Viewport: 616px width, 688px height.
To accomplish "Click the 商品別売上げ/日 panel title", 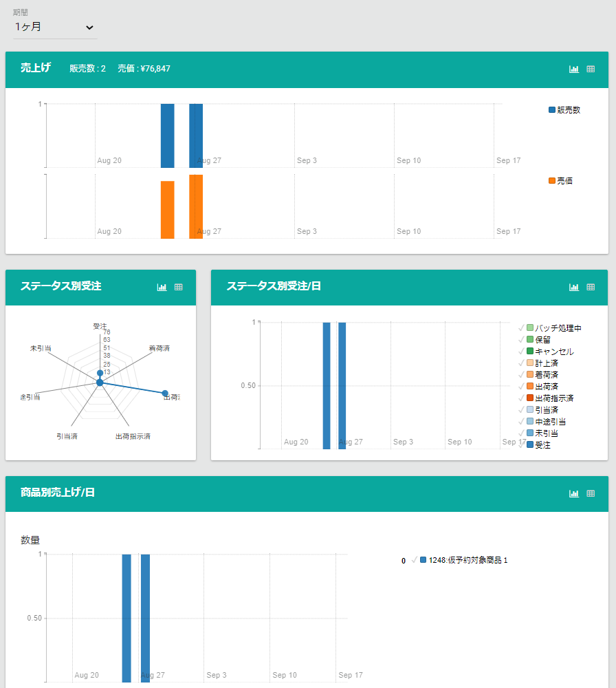I will 58,493.
